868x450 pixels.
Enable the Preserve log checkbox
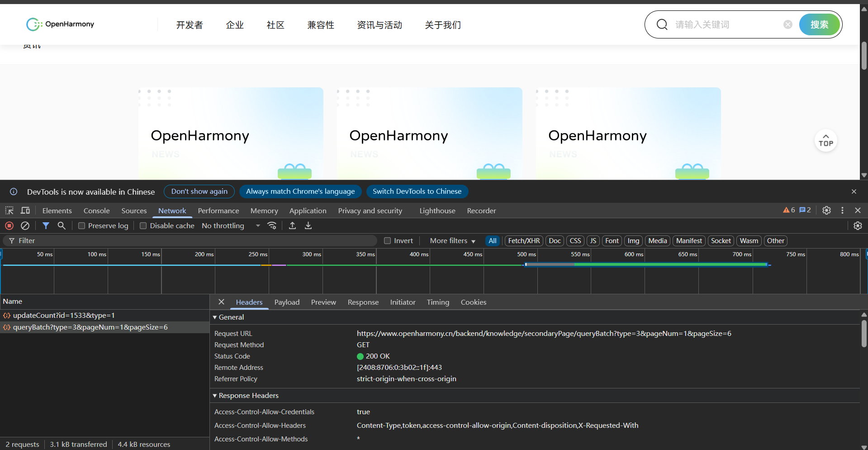tap(82, 226)
